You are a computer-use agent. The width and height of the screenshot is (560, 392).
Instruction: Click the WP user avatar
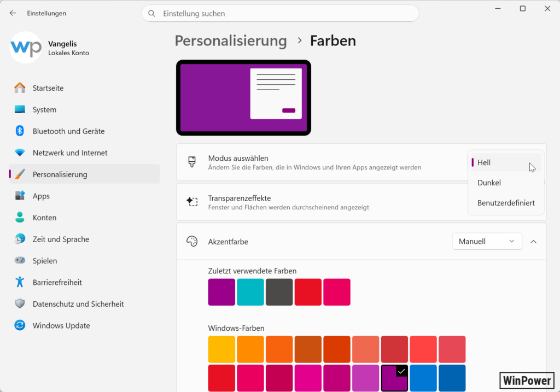(x=26, y=48)
